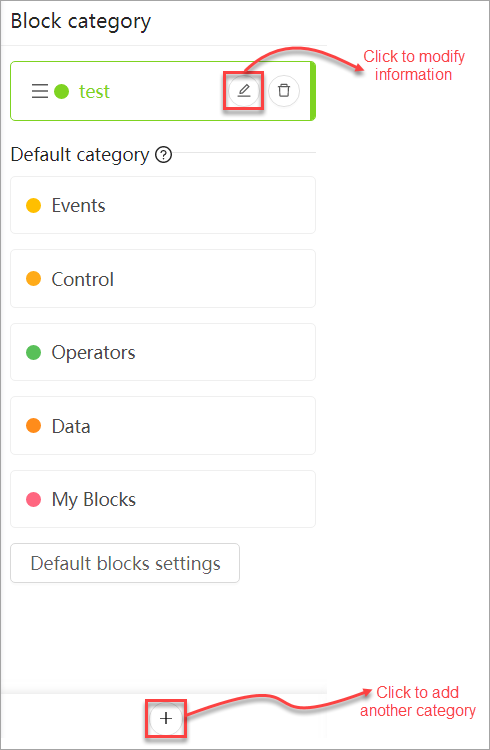Click the green dot of test category
490x750 pixels.
[61, 91]
